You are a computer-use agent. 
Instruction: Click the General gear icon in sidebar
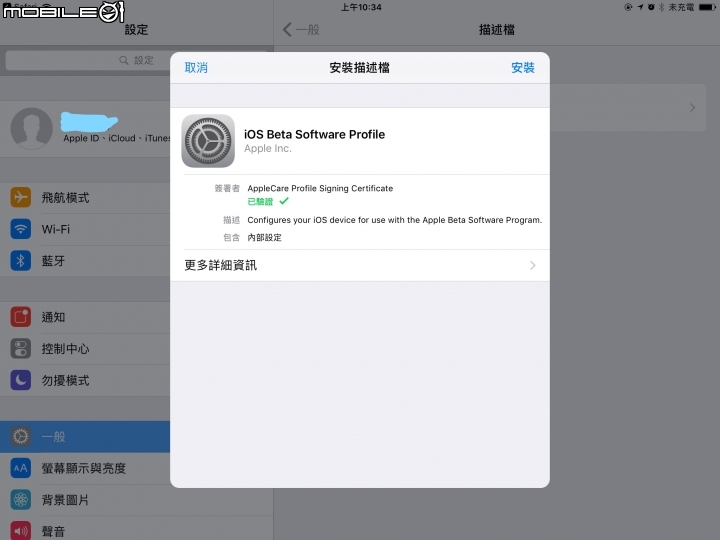(21, 436)
